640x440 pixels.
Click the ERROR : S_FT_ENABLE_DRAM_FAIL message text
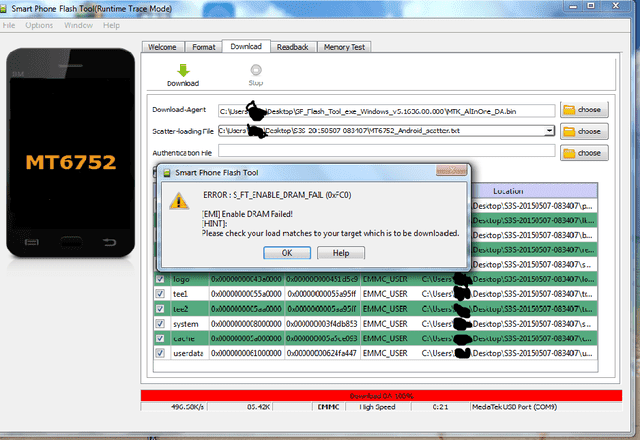[x=277, y=195]
